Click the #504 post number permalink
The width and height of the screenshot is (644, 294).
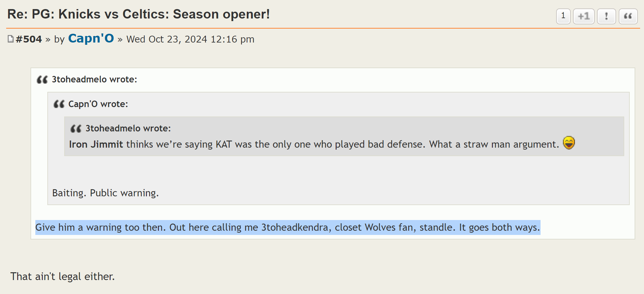(29, 39)
